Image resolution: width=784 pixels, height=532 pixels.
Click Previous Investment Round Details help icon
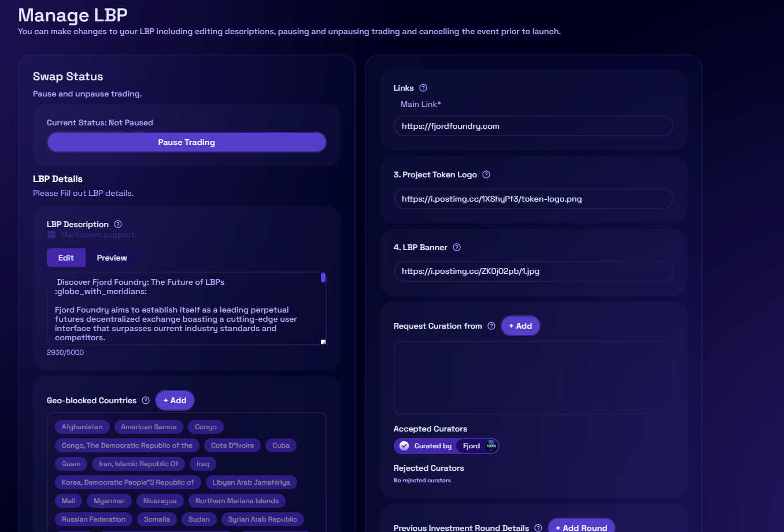point(538,527)
